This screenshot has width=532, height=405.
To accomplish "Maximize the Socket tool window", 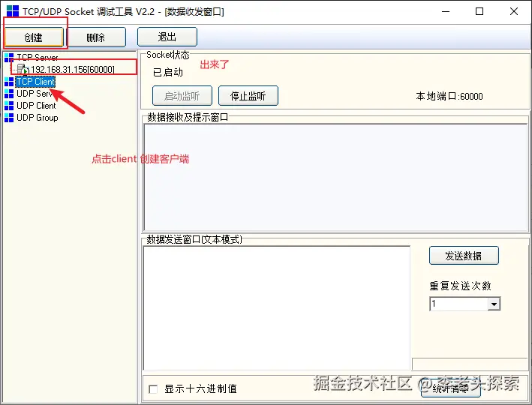I will [x=479, y=11].
